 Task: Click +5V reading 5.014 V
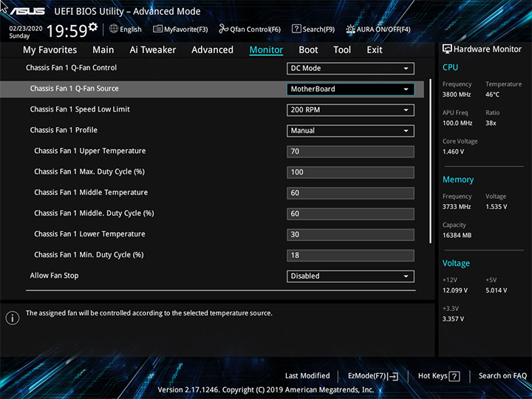pos(496,290)
